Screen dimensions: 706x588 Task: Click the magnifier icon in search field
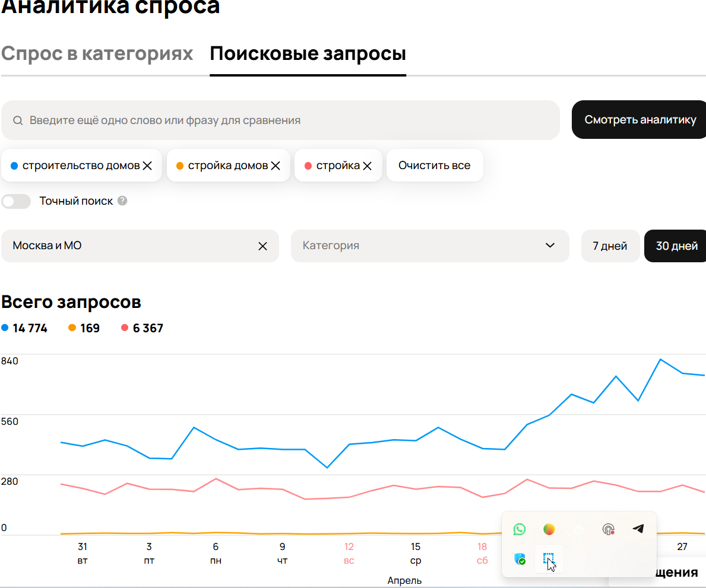18,120
